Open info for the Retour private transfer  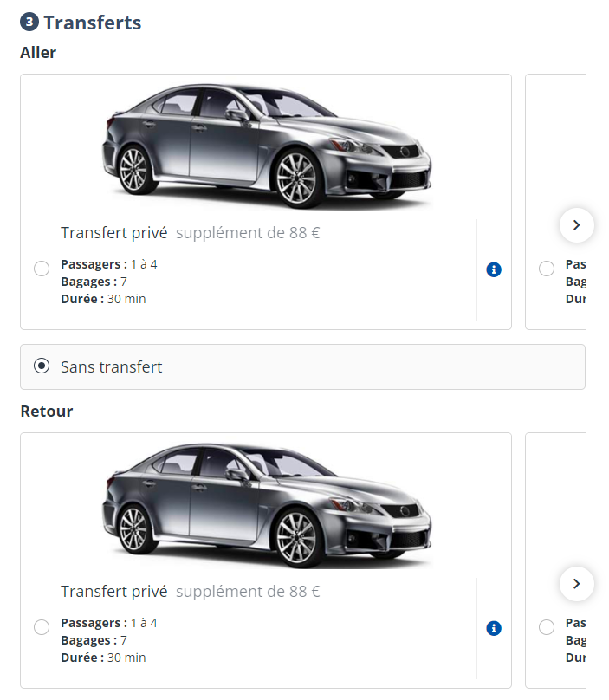click(x=494, y=628)
